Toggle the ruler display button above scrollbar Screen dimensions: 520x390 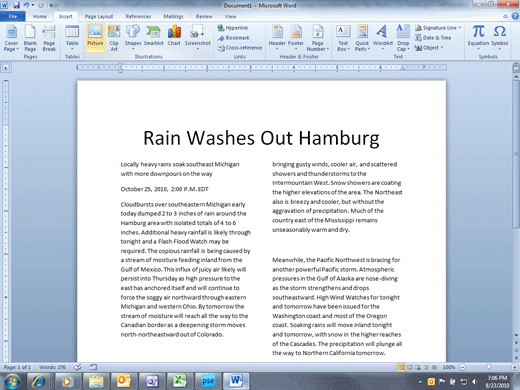(516, 68)
